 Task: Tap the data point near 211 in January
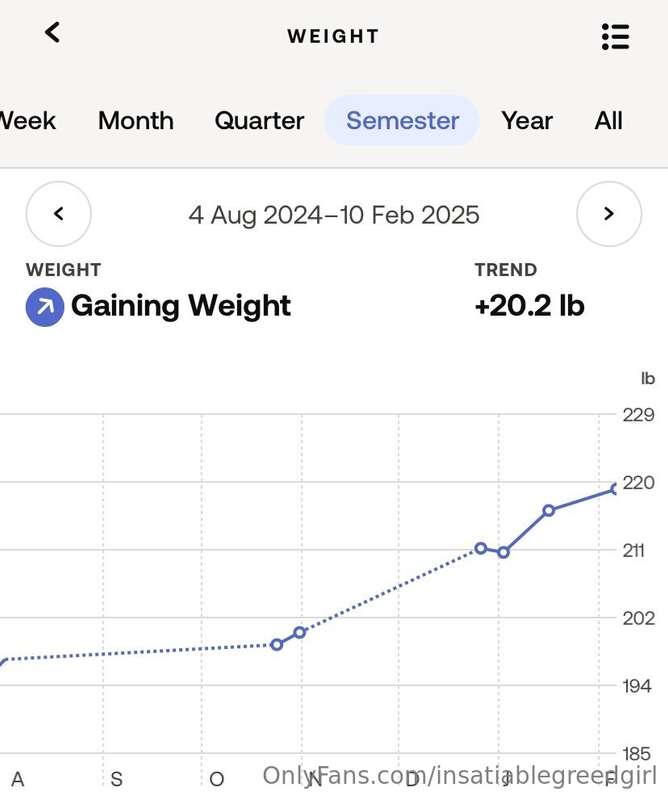[x=503, y=552]
